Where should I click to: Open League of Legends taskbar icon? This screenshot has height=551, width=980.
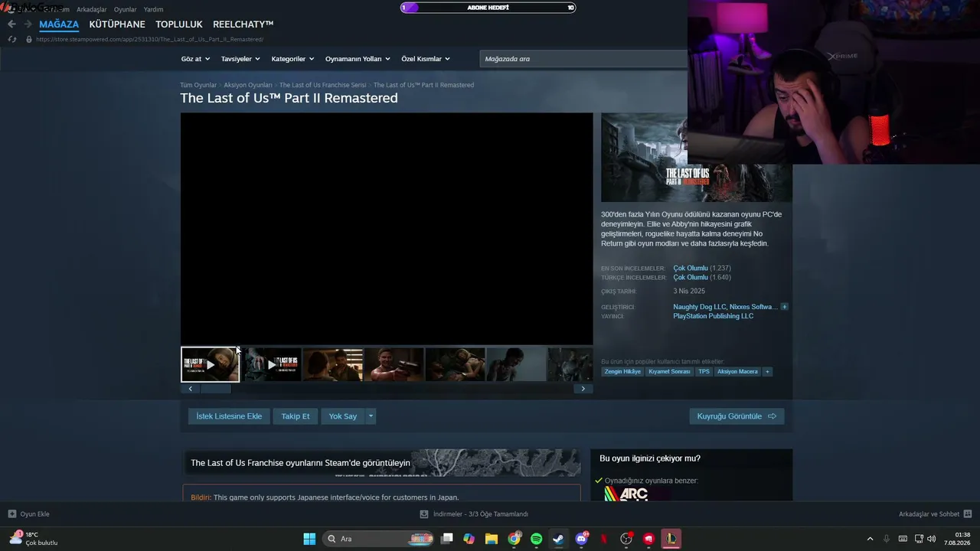pos(671,539)
